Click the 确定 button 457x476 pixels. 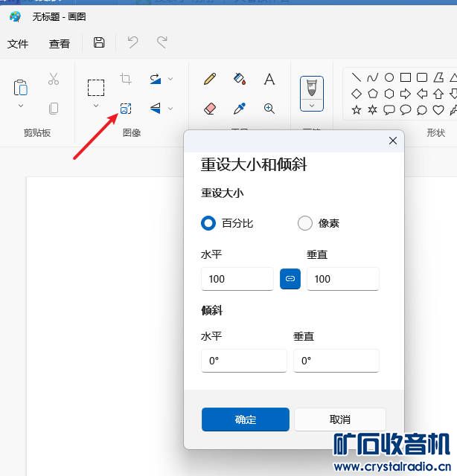246,419
